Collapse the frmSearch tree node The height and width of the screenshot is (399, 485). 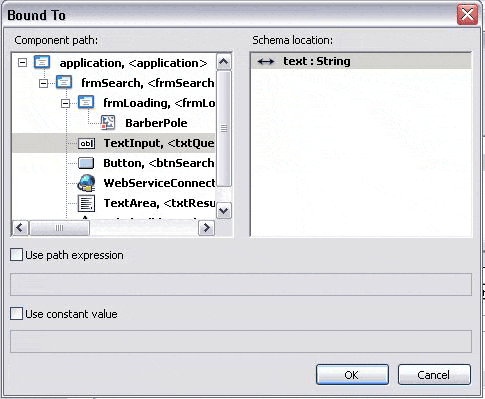44,83
